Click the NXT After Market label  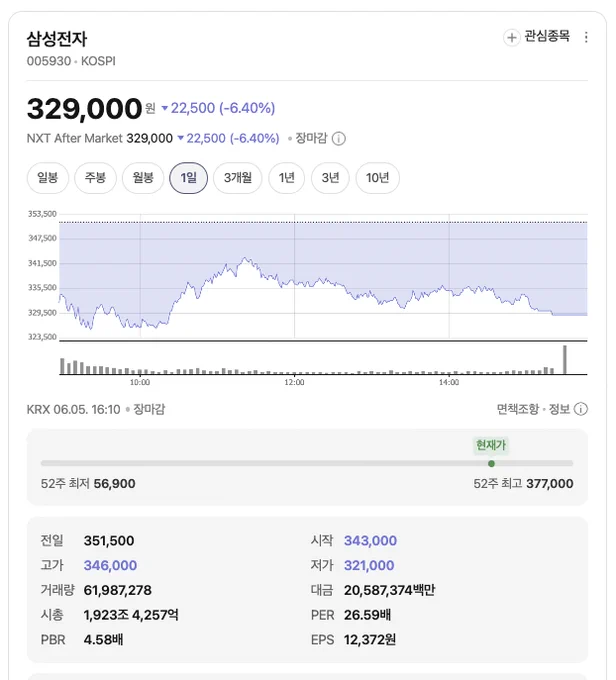(x=75, y=138)
